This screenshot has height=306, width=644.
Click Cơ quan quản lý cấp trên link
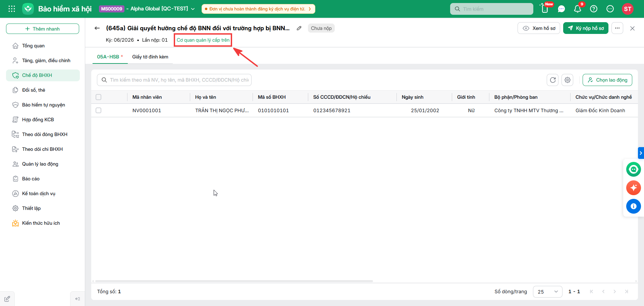point(203,40)
